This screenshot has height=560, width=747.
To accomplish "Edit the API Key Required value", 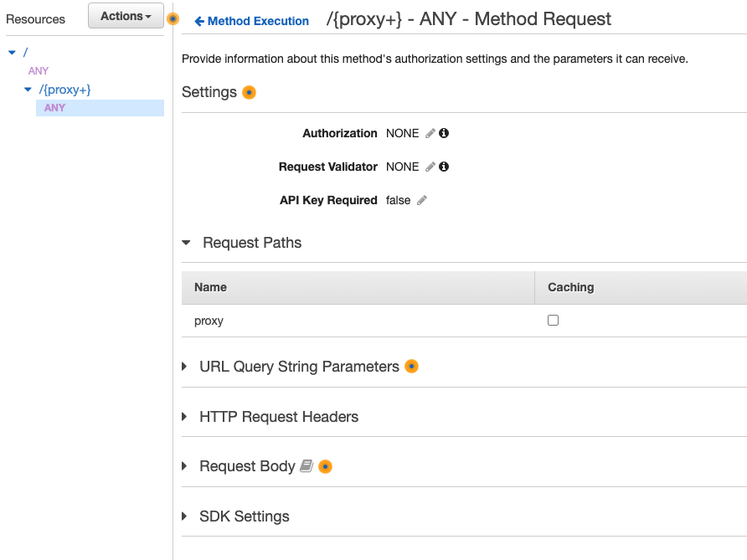I will pos(420,200).
